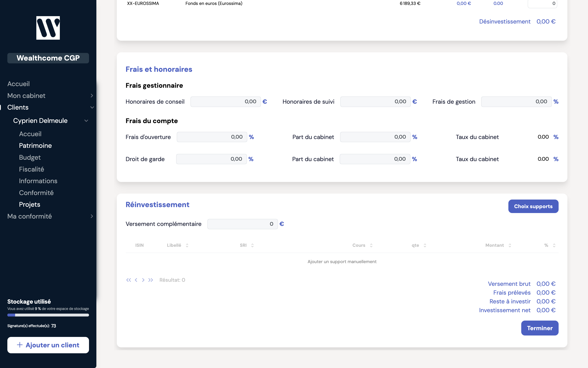This screenshot has height=368, width=588.
Task: Click Ajouter un client button
Action: (48, 345)
